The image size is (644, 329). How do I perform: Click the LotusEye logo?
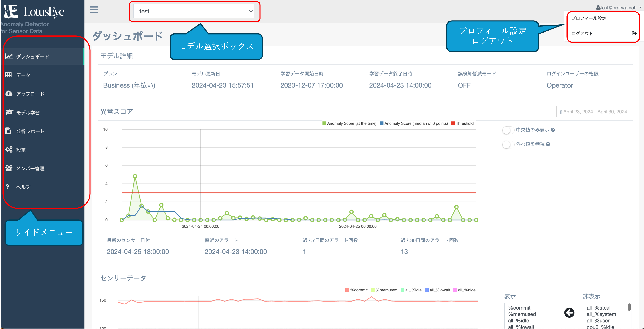[34, 12]
